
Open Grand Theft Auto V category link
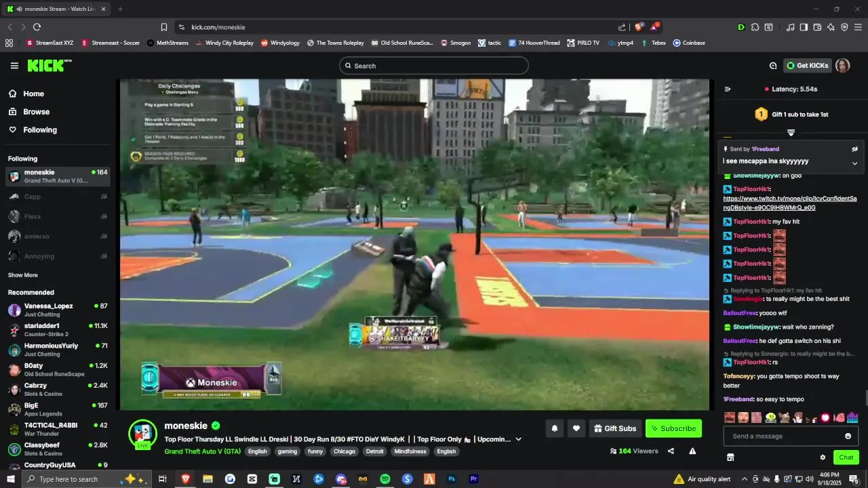click(202, 451)
